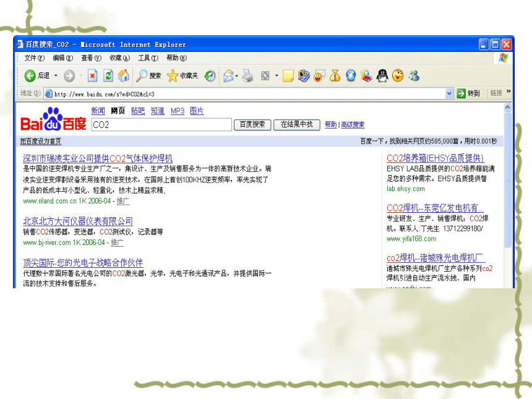Switch to Baidu 新闻 tab

point(98,111)
